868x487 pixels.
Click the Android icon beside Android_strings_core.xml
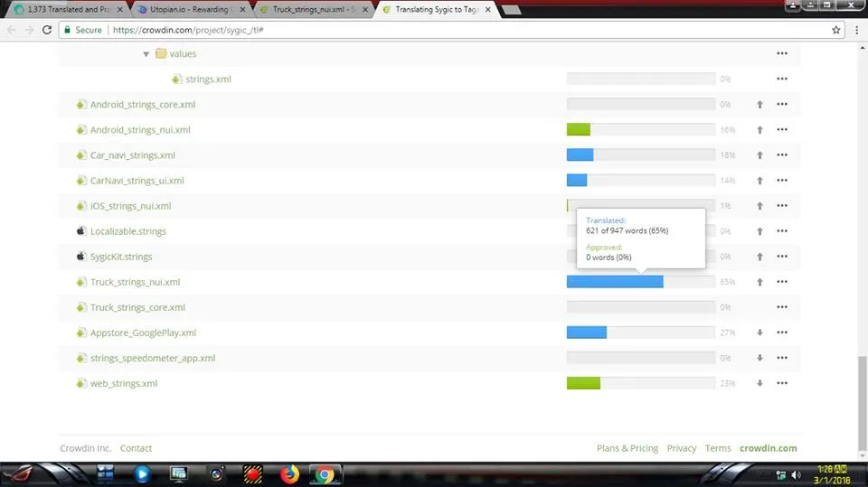pyautogui.click(x=81, y=105)
